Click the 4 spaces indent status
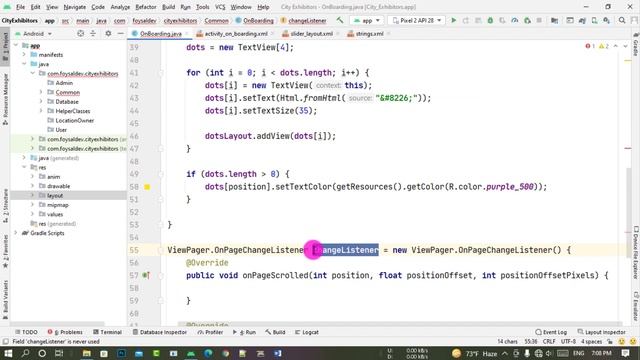This screenshot has height=360, width=640. tap(591, 342)
